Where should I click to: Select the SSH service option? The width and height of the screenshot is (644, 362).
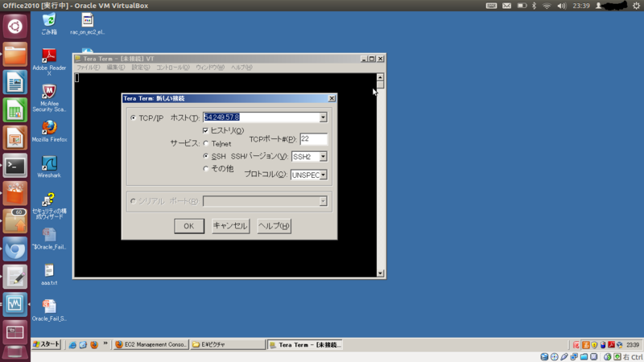pyautogui.click(x=206, y=156)
